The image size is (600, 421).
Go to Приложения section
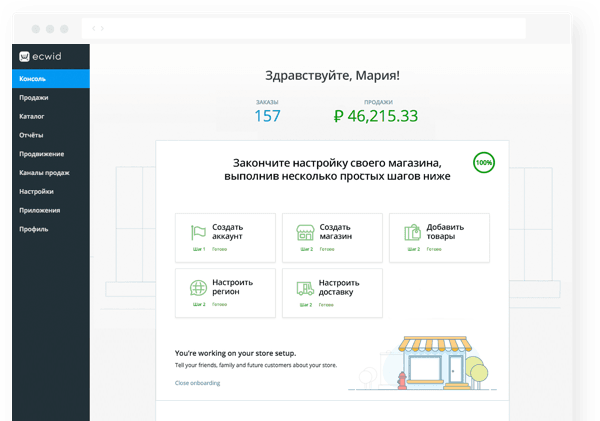point(51,210)
